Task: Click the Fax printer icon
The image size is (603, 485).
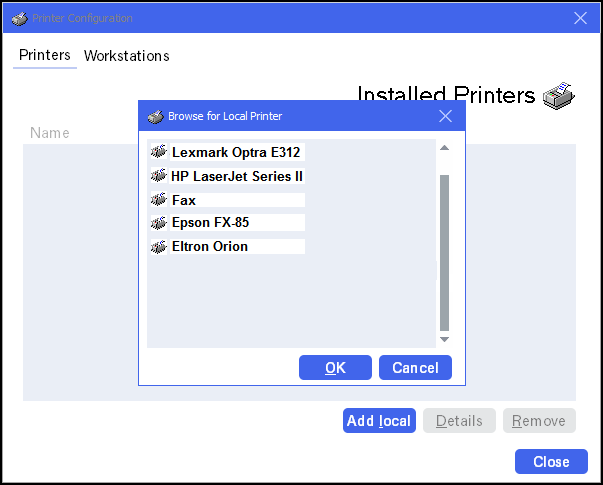Action: [x=158, y=200]
